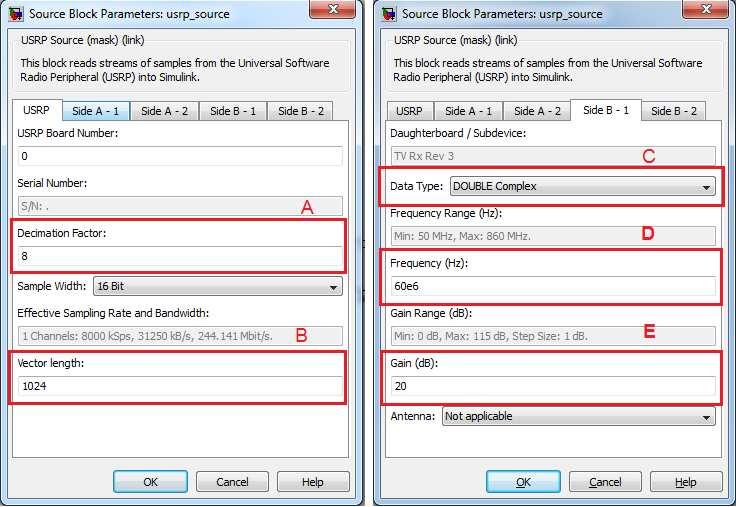736x507 pixels.
Task: Open the Sample Width dropdown
Action: coord(218,286)
